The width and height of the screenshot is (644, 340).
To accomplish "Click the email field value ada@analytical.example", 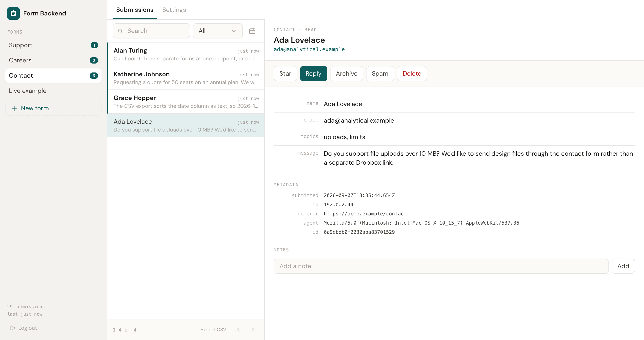I will (x=359, y=121).
